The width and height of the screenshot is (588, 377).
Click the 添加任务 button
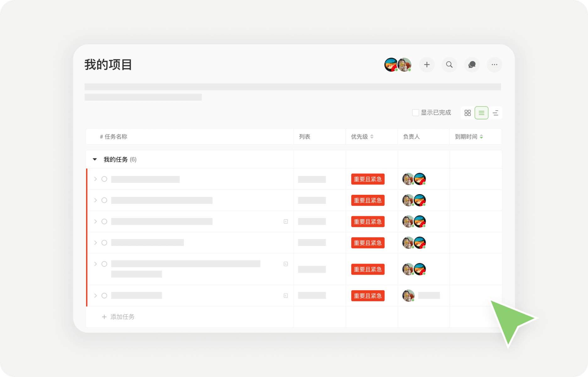coord(118,317)
